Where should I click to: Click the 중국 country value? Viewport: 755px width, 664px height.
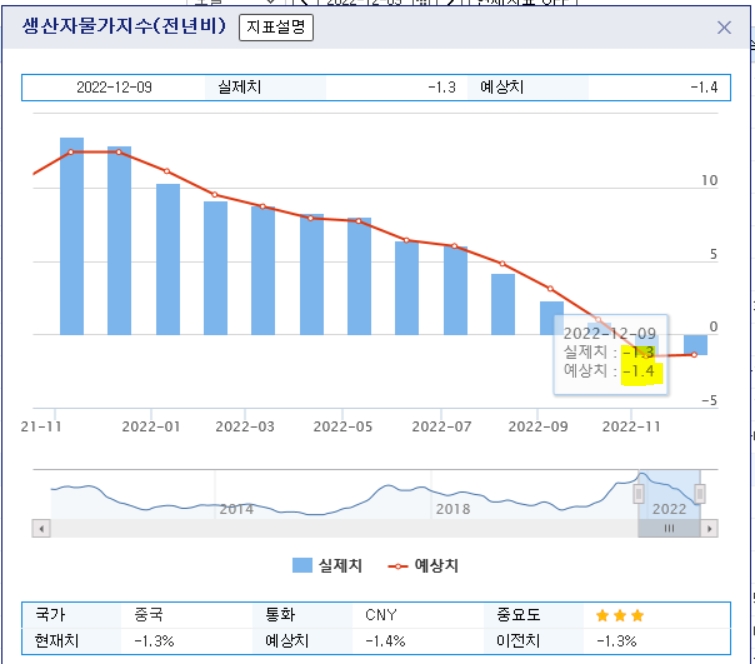(149, 615)
